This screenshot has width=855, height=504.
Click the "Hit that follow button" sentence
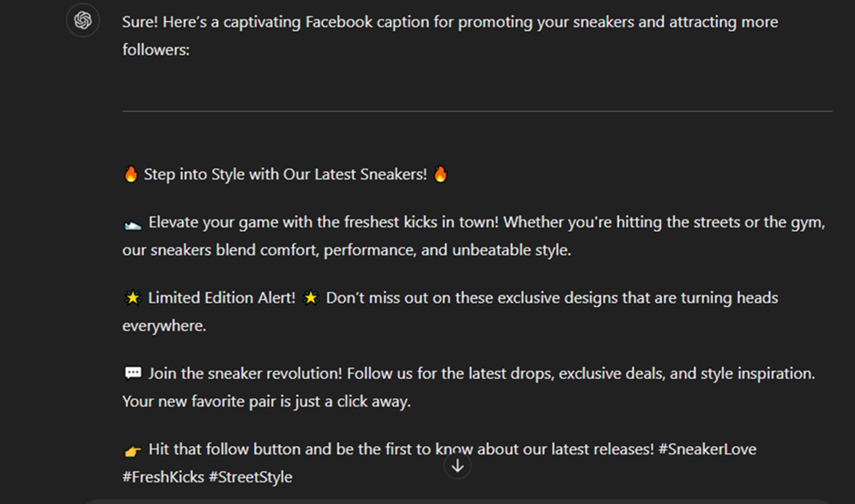coord(401,449)
